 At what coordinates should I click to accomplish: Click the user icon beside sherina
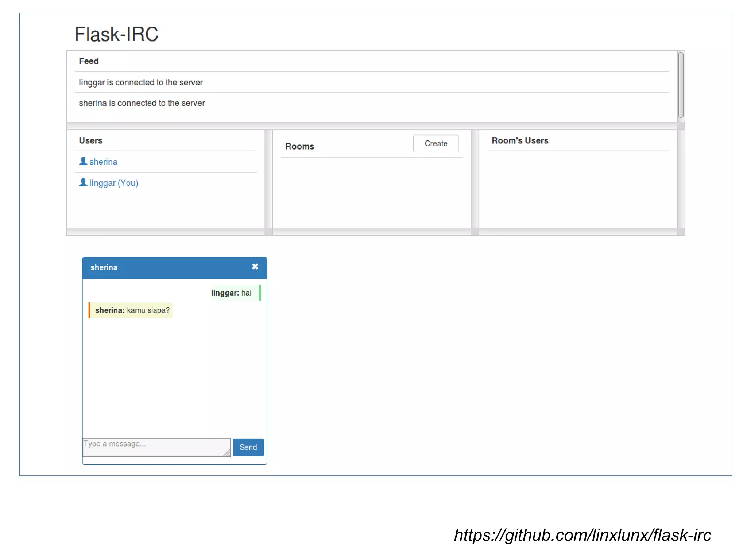tap(83, 161)
